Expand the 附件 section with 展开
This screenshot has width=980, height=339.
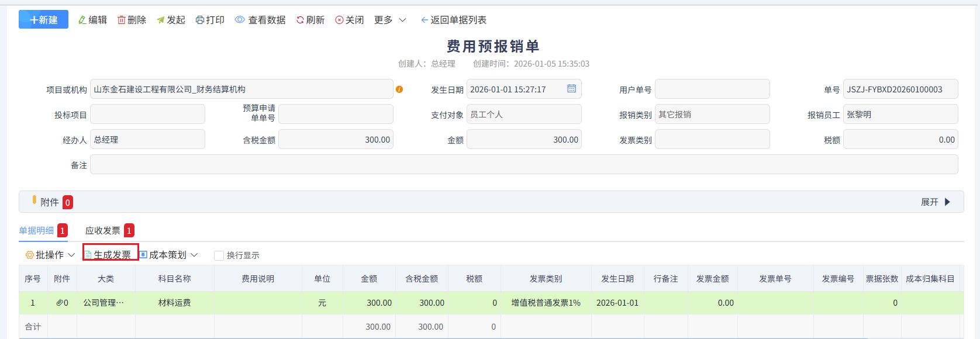pos(936,202)
